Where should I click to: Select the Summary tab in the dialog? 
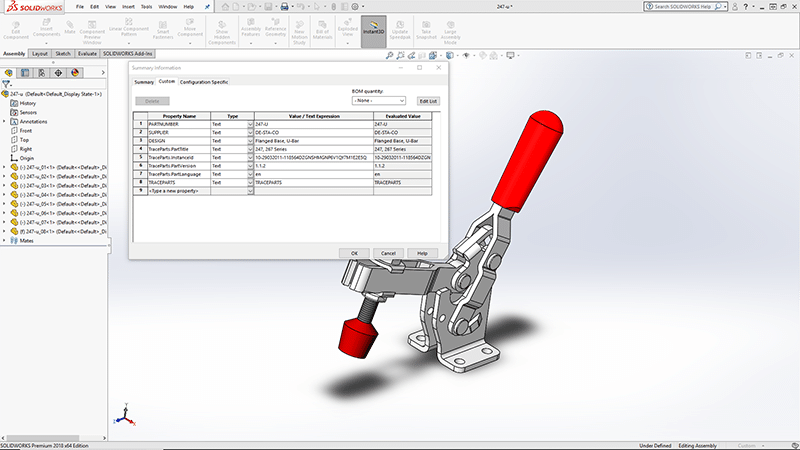pyautogui.click(x=144, y=81)
